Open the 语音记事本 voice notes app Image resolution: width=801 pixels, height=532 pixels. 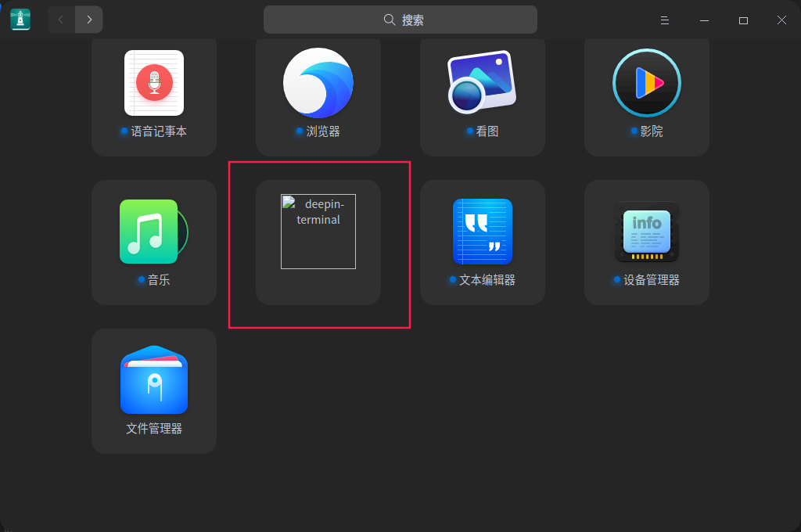[153, 83]
